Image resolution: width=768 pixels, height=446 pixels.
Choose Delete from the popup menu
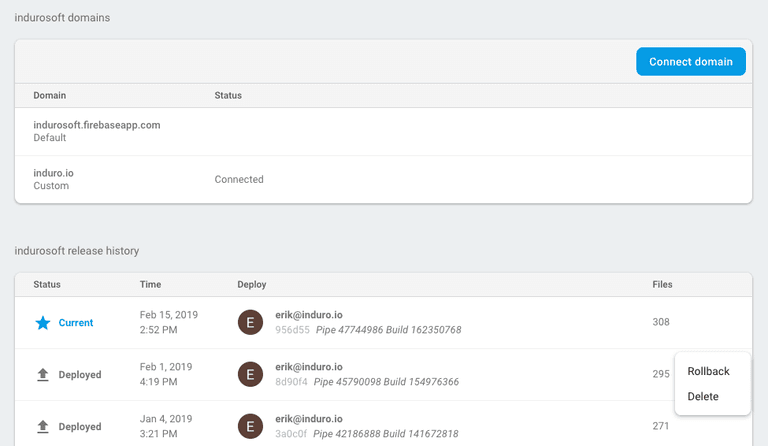pyautogui.click(x=703, y=397)
